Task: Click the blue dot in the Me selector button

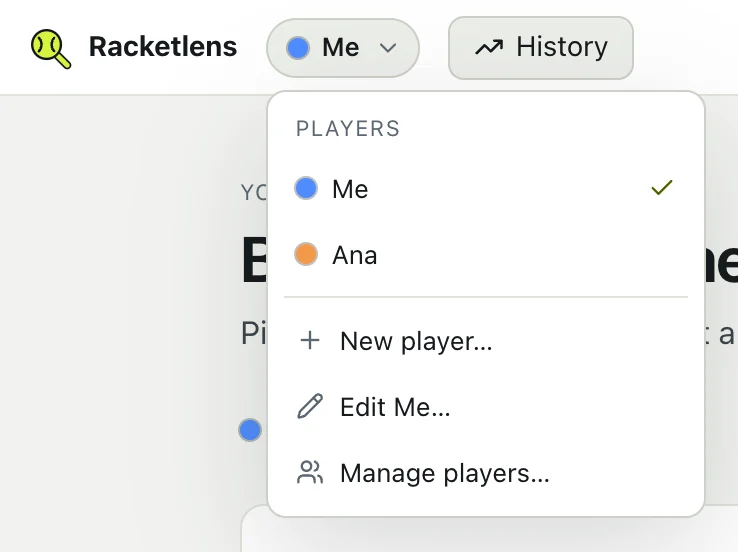Action: (x=297, y=48)
